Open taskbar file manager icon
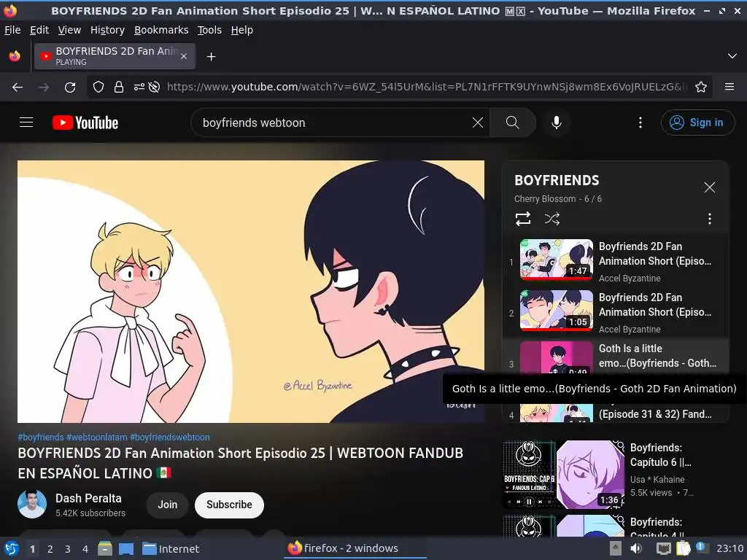 click(x=105, y=548)
